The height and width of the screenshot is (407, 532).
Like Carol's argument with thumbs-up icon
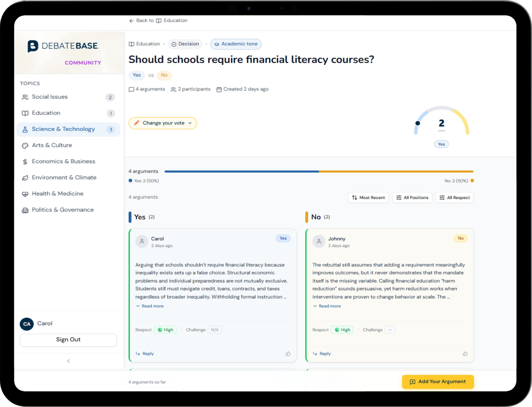coord(288,354)
